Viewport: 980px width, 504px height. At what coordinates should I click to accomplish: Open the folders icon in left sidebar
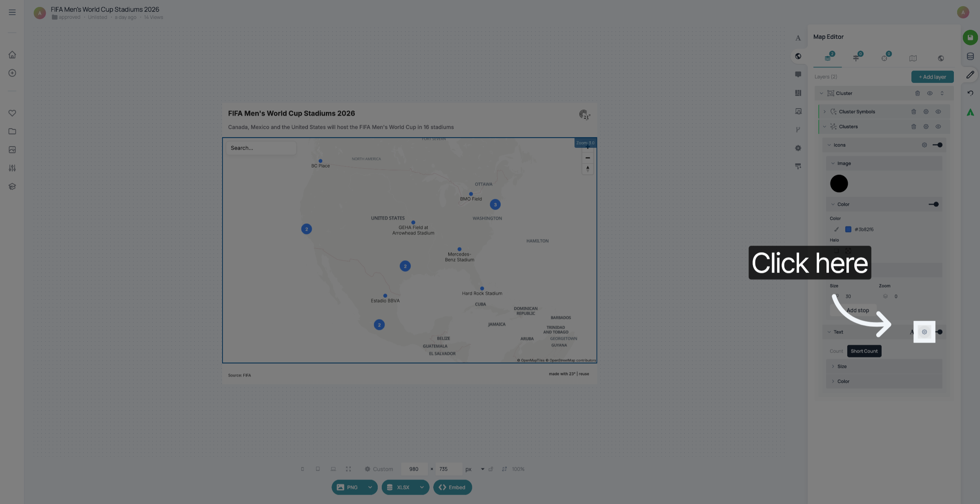pyautogui.click(x=12, y=131)
